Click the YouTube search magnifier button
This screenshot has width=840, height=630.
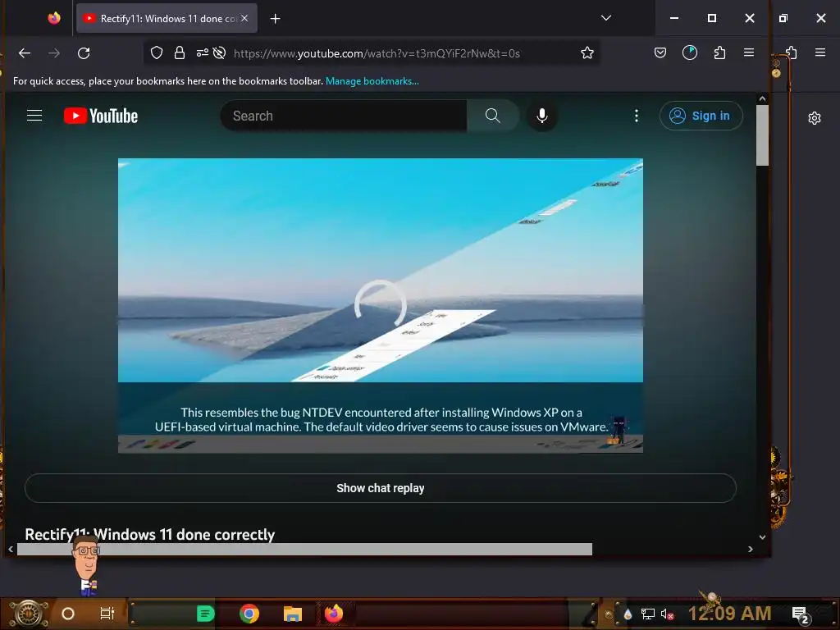(493, 116)
